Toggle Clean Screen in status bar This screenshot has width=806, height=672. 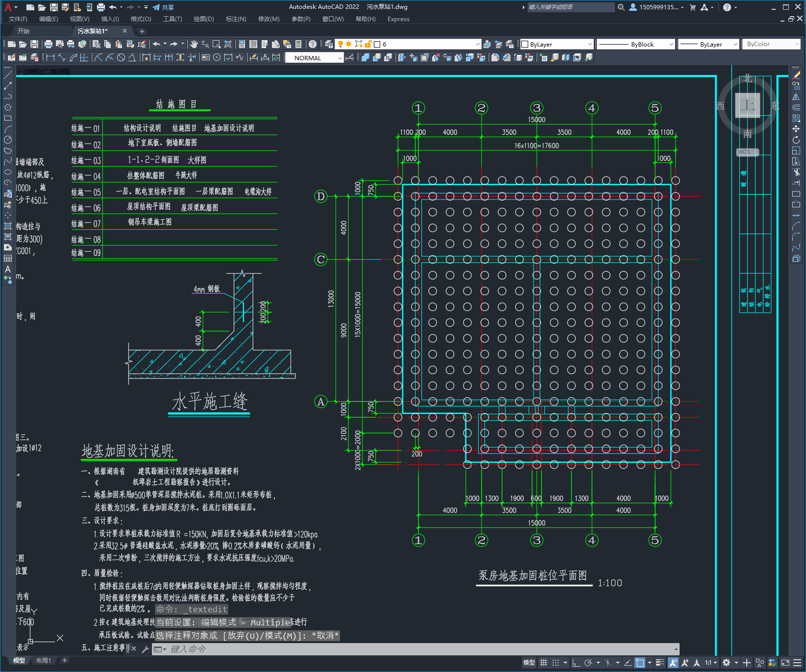click(785, 663)
